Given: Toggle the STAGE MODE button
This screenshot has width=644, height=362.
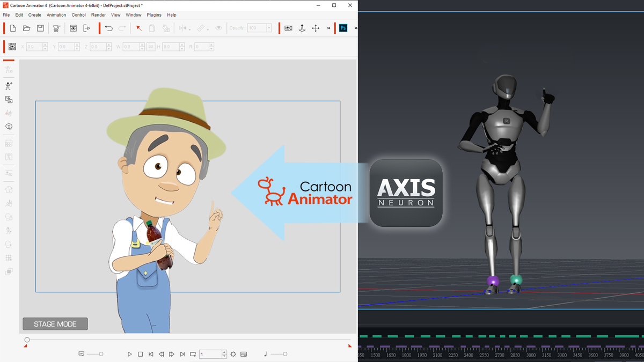Looking at the screenshot, I should 55,324.
